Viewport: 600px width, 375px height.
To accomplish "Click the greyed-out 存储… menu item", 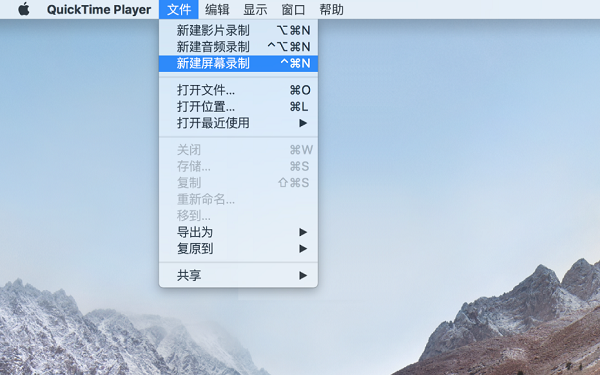I will (x=238, y=166).
